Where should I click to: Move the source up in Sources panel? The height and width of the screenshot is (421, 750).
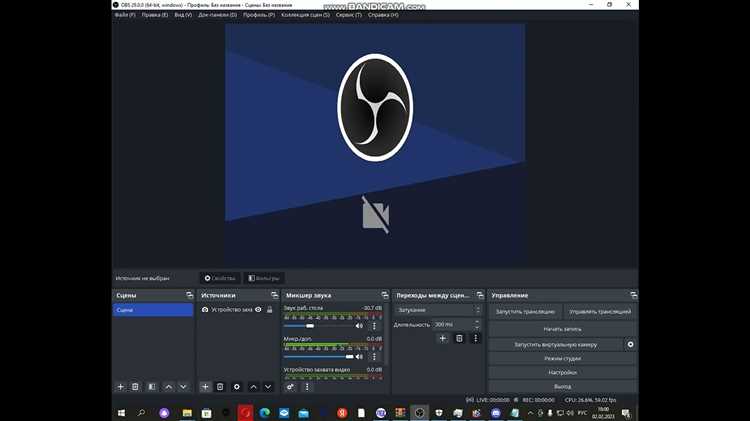pos(254,387)
